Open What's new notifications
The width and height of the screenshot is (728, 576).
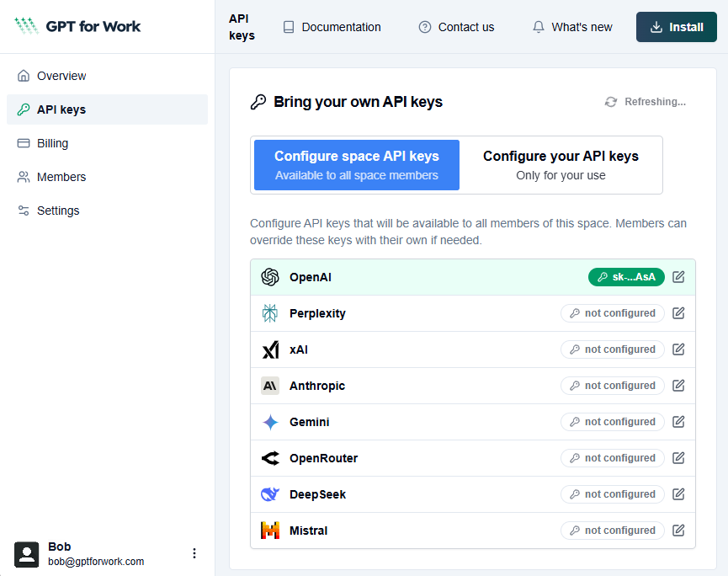572,27
